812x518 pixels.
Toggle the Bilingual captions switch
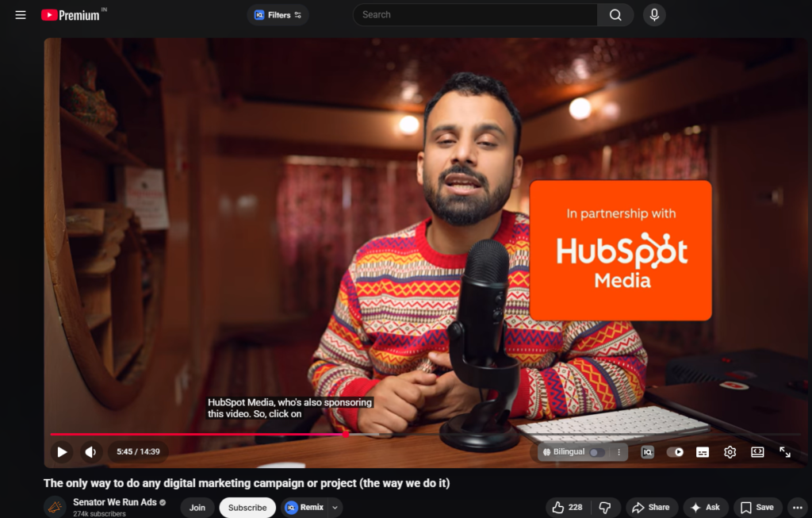596,452
